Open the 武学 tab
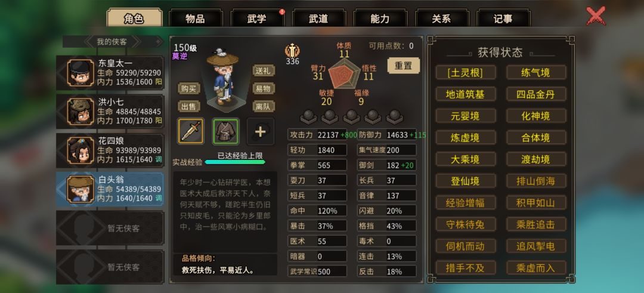The image size is (644, 293). click(x=257, y=19)
